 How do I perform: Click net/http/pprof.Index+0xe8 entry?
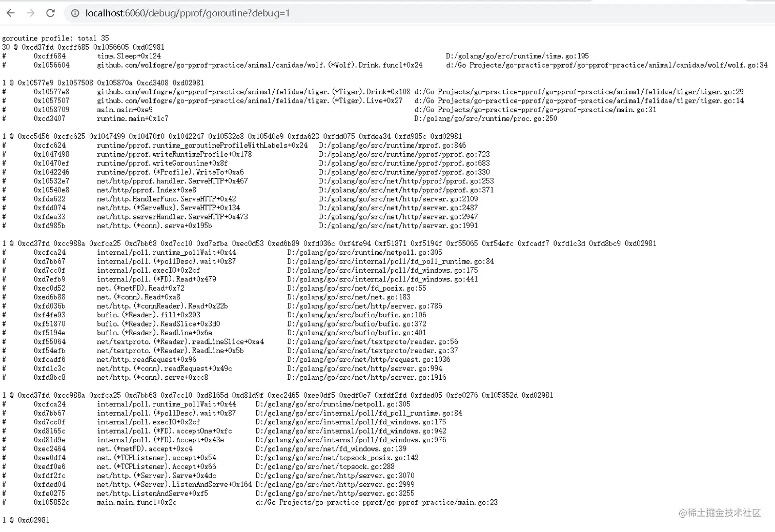(147, 190)
